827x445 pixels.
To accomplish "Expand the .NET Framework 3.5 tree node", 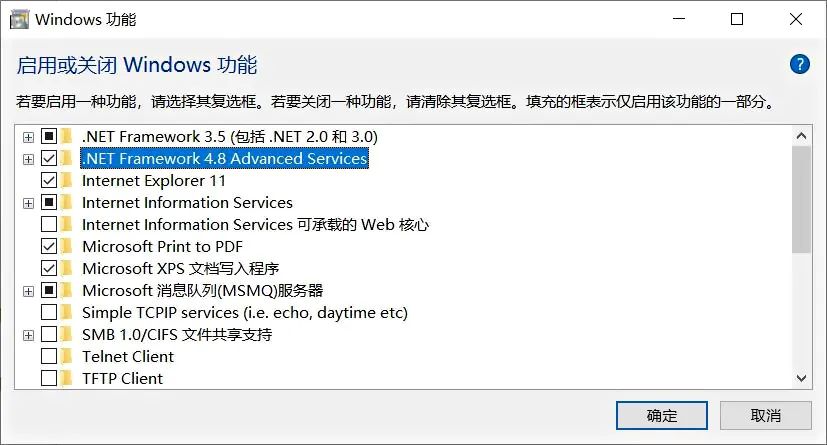I will click(x=28, y=137).
